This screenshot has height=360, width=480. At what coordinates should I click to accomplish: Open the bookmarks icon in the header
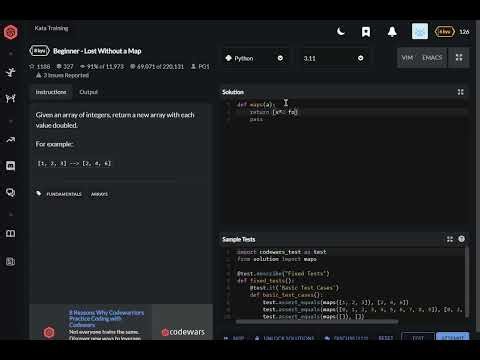[x=366, y=32]
